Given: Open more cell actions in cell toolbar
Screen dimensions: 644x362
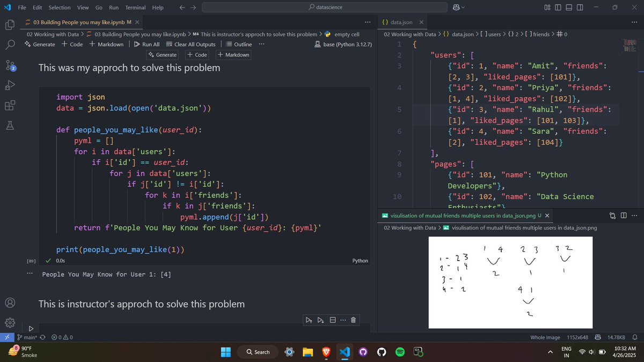Looking at the screenshot, I should click(343, 321).
